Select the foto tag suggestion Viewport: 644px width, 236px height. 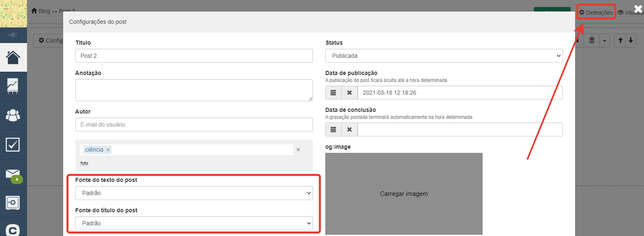(x=84, y=163)
